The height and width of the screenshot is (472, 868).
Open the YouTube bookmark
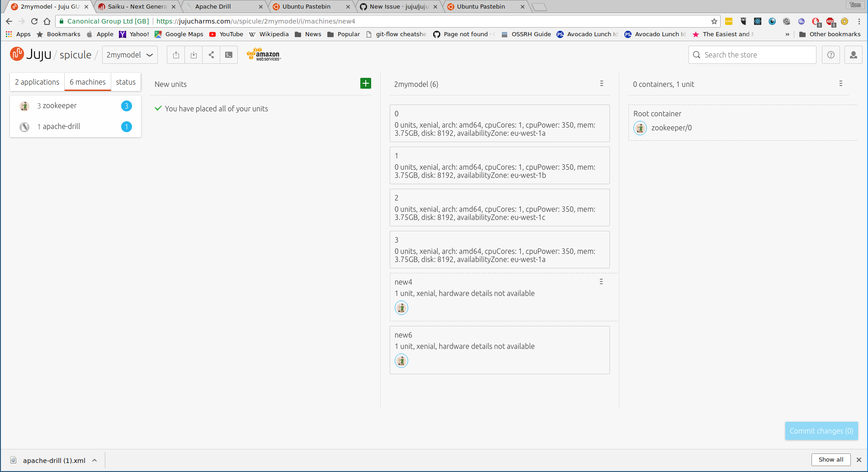(x=226, y=34)
